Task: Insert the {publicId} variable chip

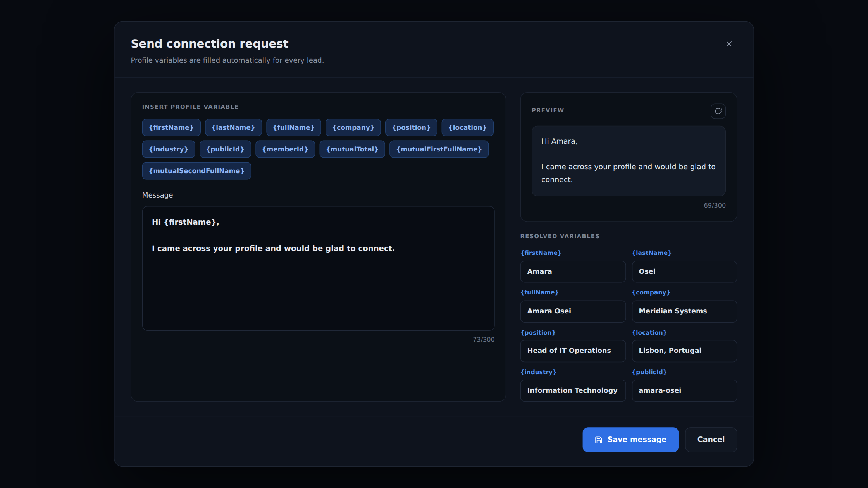Action: tap(225, 149)
